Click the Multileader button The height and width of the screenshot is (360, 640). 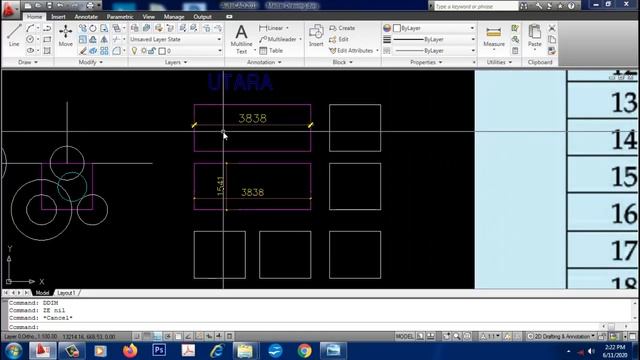(x=278, y=39)
